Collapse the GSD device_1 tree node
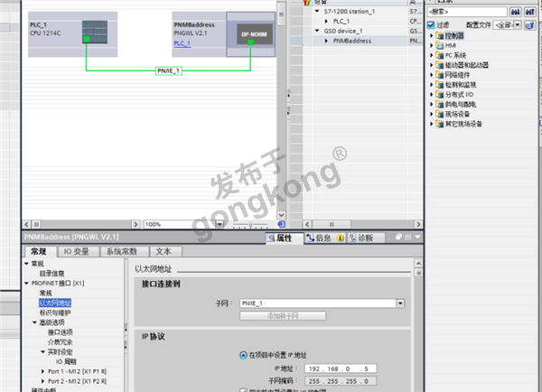Screen dimensions: 542x392 click(x=317, y=31)
